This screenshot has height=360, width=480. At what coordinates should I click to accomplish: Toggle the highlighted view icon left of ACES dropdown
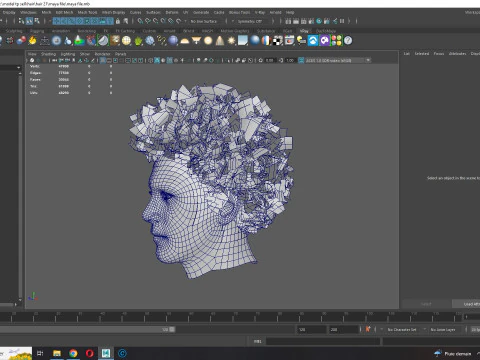(x=301, y=60)
